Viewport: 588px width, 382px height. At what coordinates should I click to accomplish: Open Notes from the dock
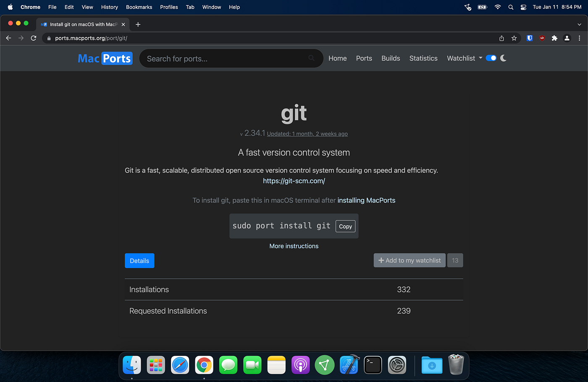276,365
